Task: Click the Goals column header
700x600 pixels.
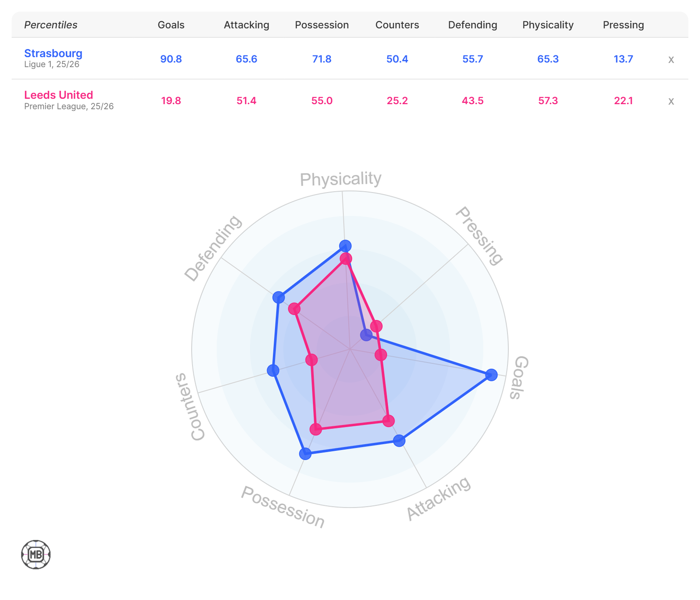Action: tap(171, 25)
